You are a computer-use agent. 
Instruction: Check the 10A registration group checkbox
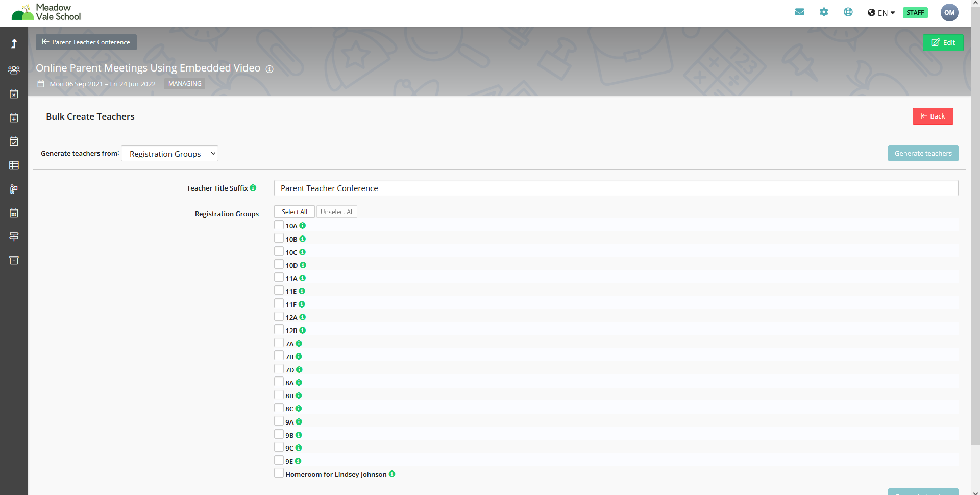[279, 225]
